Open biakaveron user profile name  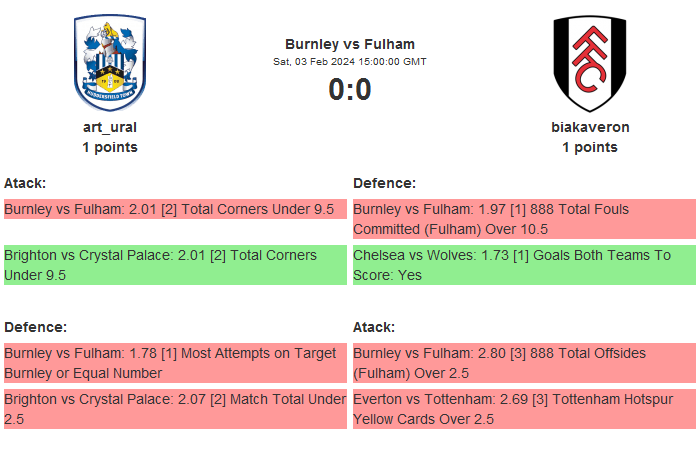point(590,127)
